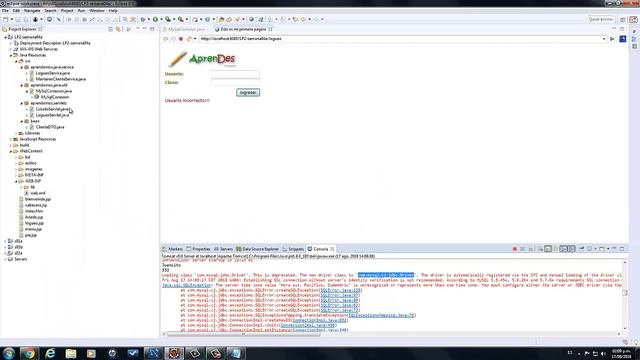
Task: Open the java.sql.SQLException link
Action: click(x=187, y=285)
